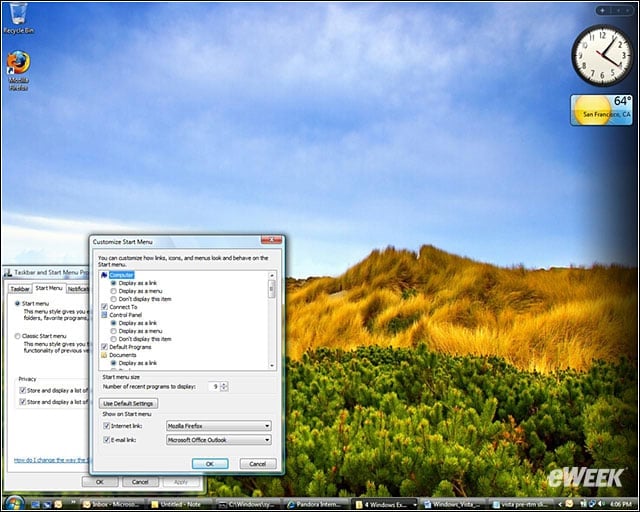Select Don't display this item under Computer
This screenshot has width=640, height=512.
coord(114,299)
